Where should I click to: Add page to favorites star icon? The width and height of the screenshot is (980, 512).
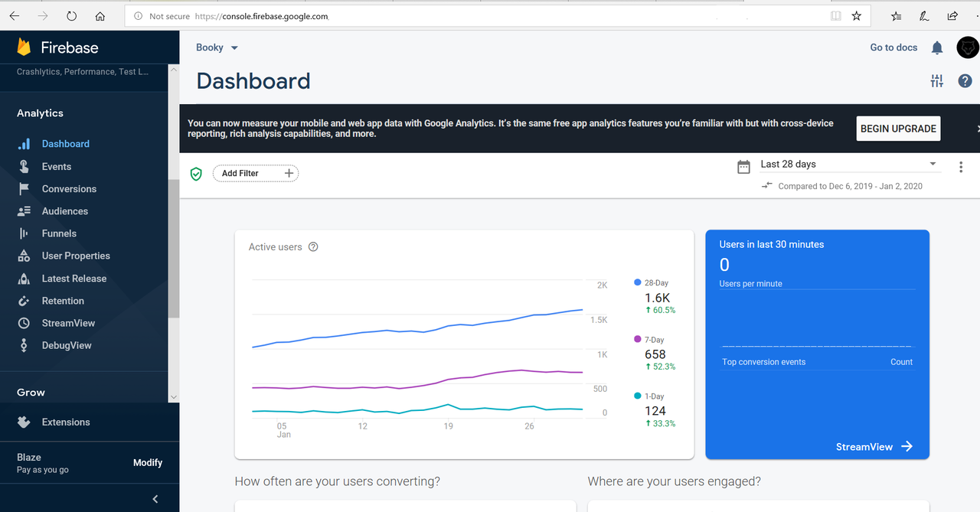[856, 15]
